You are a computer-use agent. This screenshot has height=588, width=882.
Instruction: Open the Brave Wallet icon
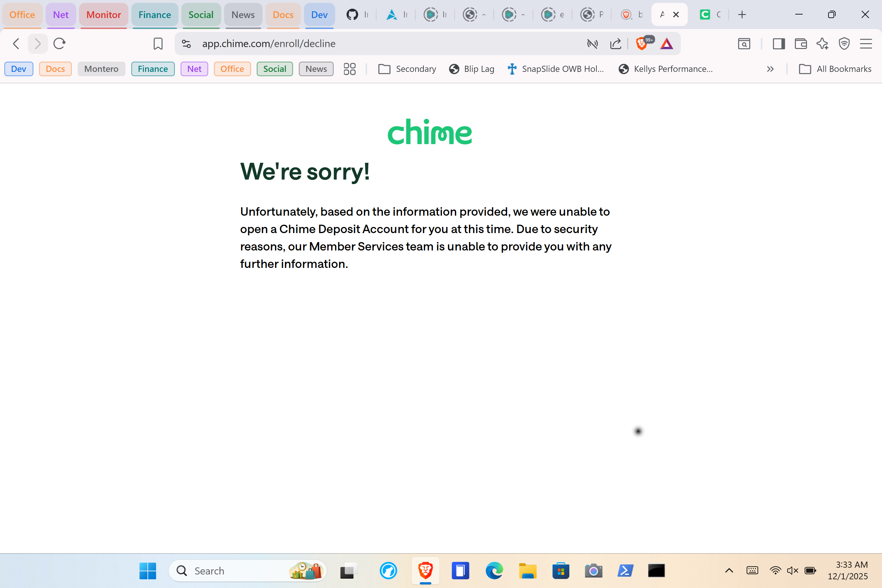click(x=801, y=44)
